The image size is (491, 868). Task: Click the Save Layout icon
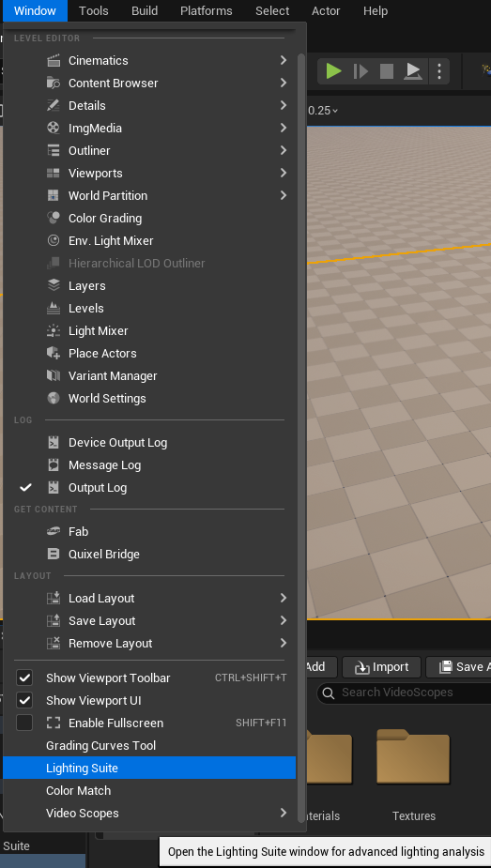(54, 621)
